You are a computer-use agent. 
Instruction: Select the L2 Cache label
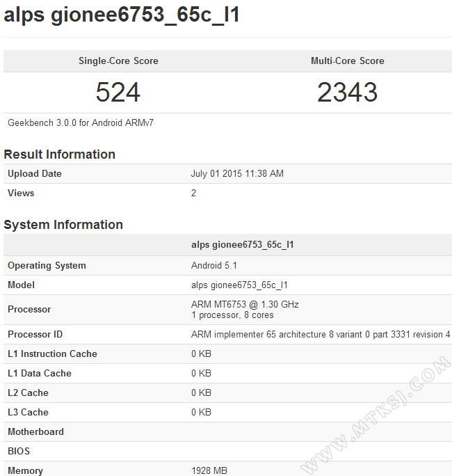click(x=29, y=392)
